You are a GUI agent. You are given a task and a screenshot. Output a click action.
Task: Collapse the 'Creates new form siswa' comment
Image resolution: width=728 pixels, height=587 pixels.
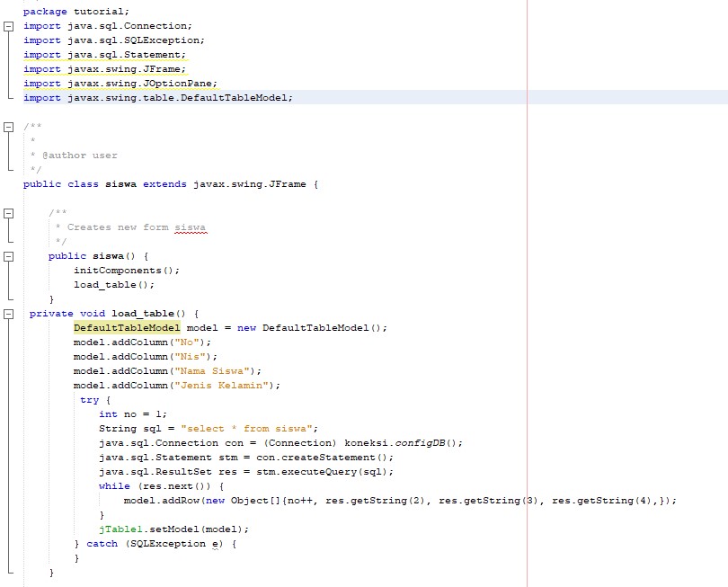8,213
